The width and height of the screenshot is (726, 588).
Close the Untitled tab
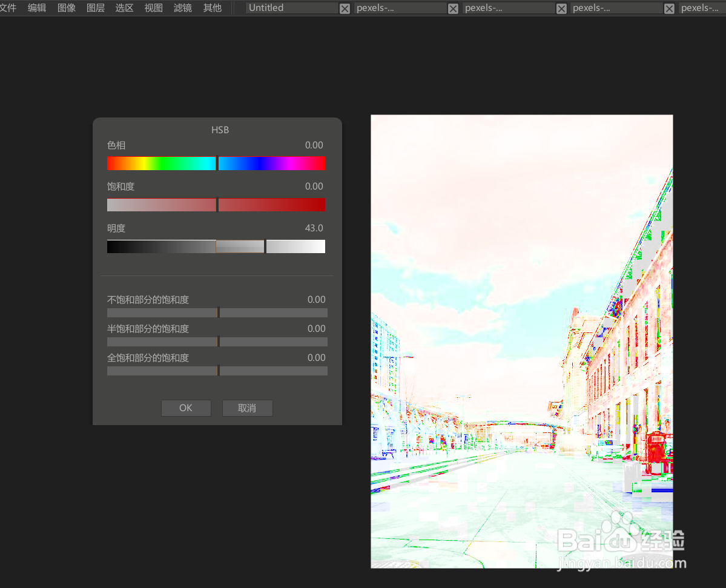(x=345, y=8)
